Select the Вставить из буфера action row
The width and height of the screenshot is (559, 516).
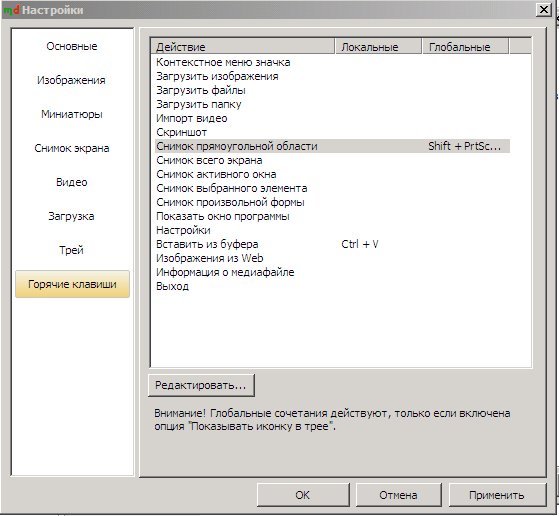332,244
